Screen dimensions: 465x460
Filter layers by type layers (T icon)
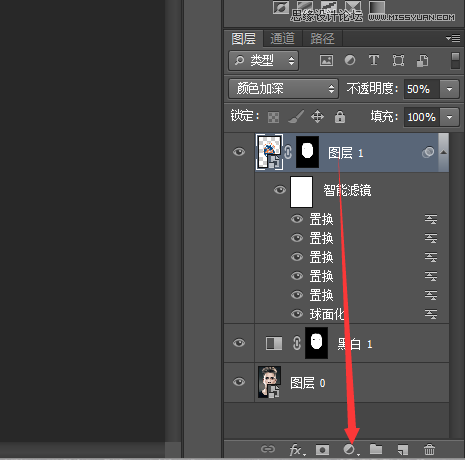pyautogui.click(x=374, y=60)
